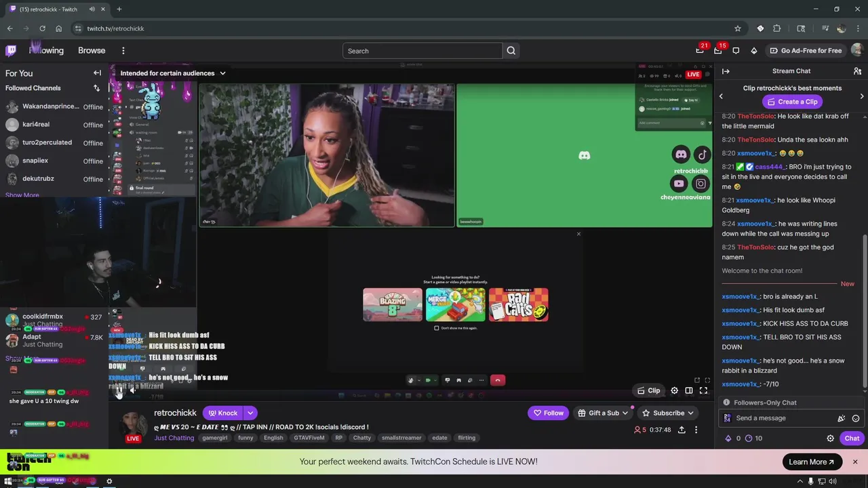Open Twitch notifications inbox with 21 badge

click(x=700, y=51)
